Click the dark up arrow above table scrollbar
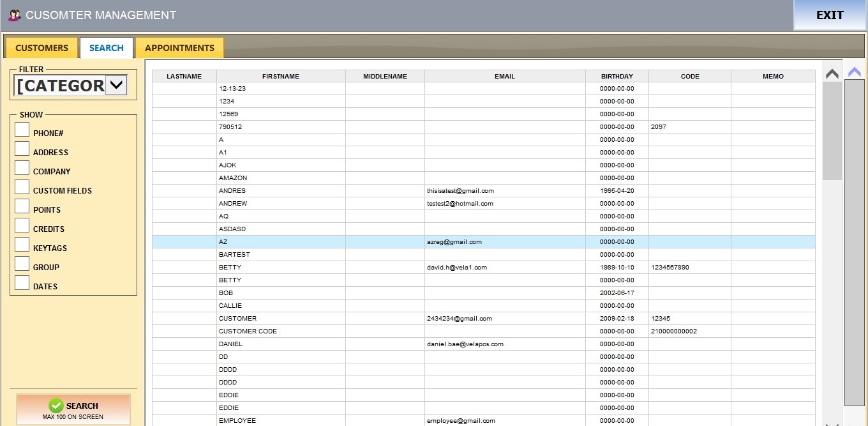This screenshot has height=426, width=868. (x=832, y=74)
